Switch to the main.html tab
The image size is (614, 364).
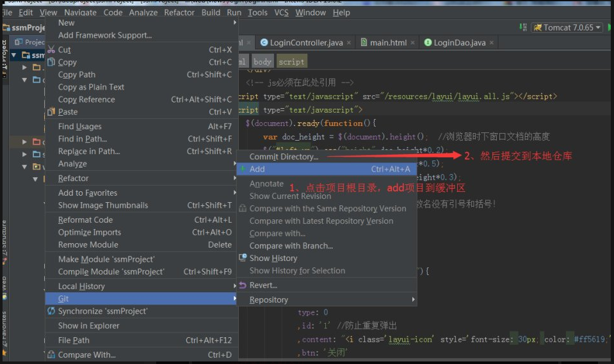(x=388, y=43)
